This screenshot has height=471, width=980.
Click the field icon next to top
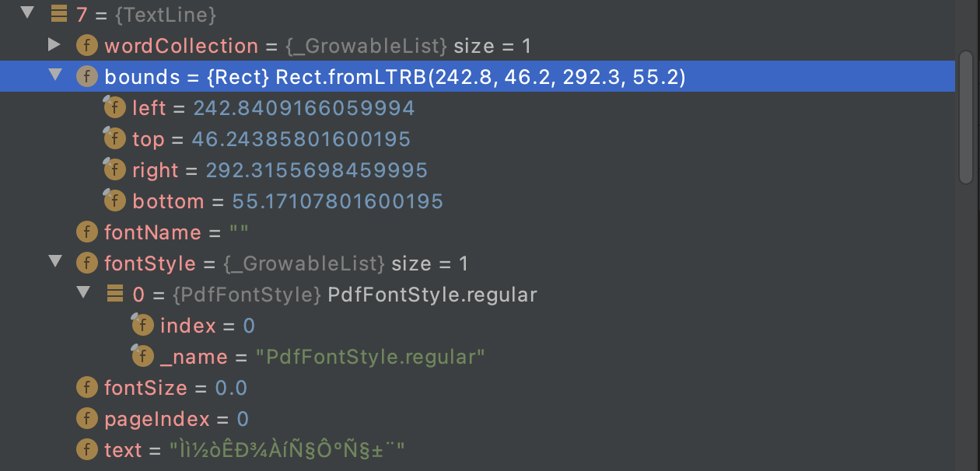coord(114,138)
